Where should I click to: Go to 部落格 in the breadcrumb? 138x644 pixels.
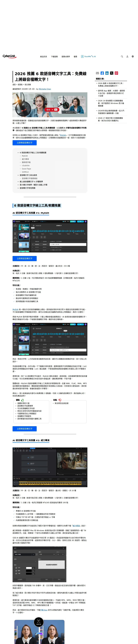pyautogui.click(x=20, y=84)
